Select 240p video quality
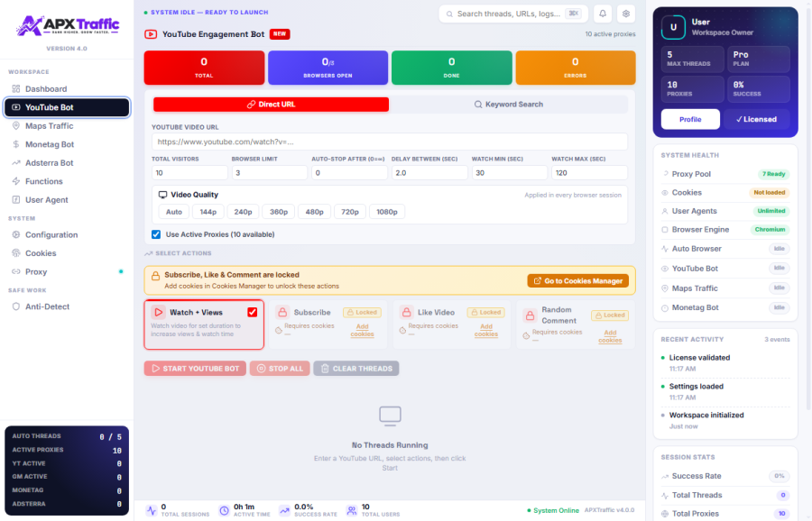 coord(243,212)
